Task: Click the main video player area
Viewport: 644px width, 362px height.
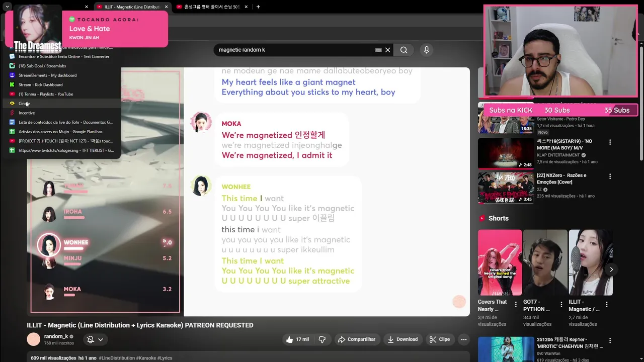Action: 248,192
